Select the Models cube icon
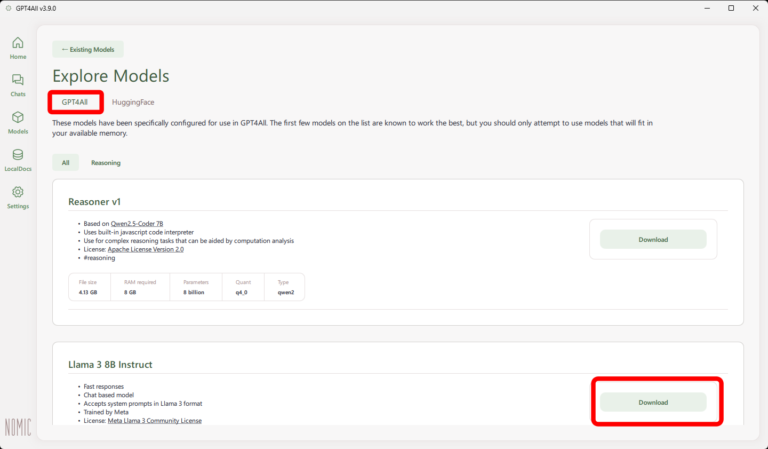768x449 pixels. pyautogui.click(x=18, y=120)
